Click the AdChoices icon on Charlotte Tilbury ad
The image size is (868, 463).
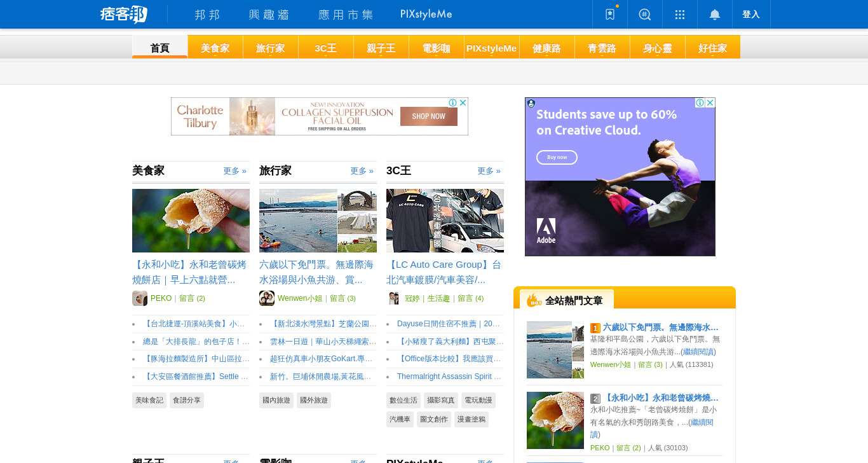tap(453, 102)
